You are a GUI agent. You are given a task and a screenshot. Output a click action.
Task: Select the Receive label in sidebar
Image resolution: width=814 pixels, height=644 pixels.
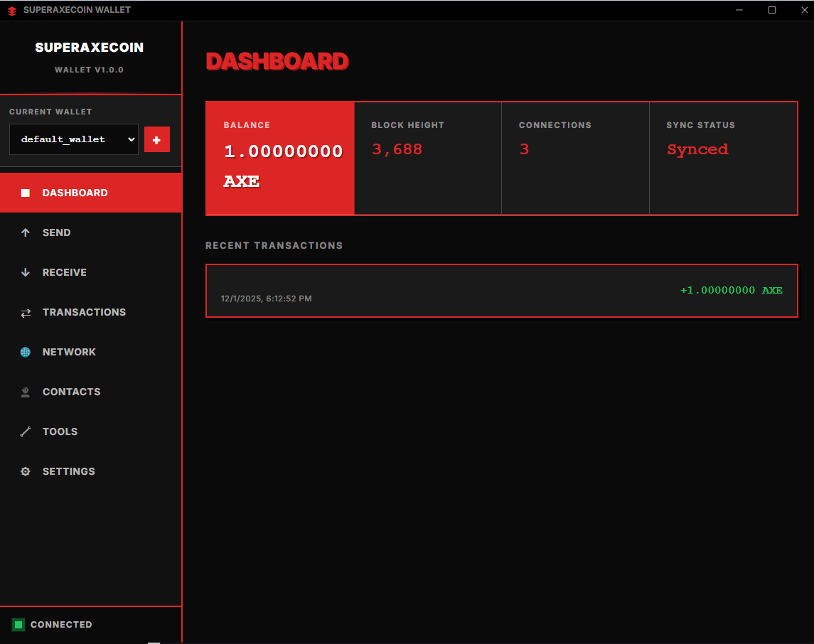(x=65, y=272)
